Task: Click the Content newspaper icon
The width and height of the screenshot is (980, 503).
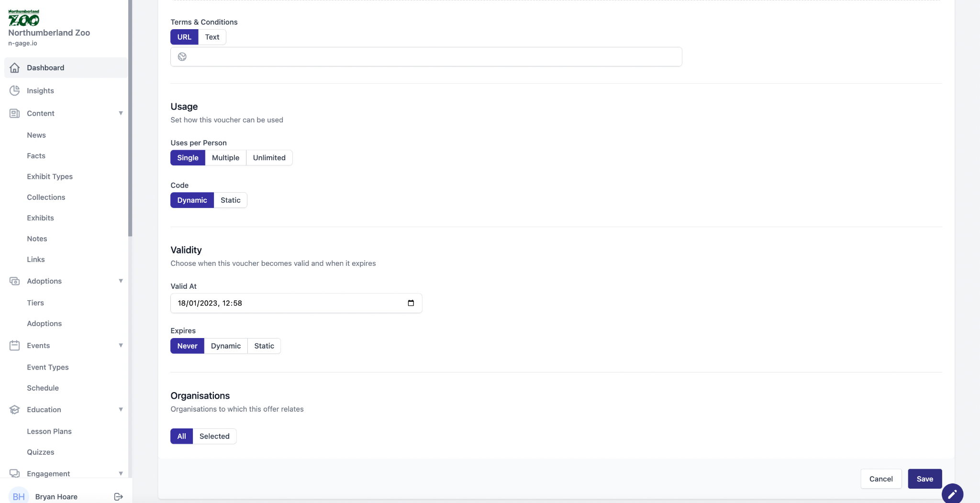Action: 15,113
